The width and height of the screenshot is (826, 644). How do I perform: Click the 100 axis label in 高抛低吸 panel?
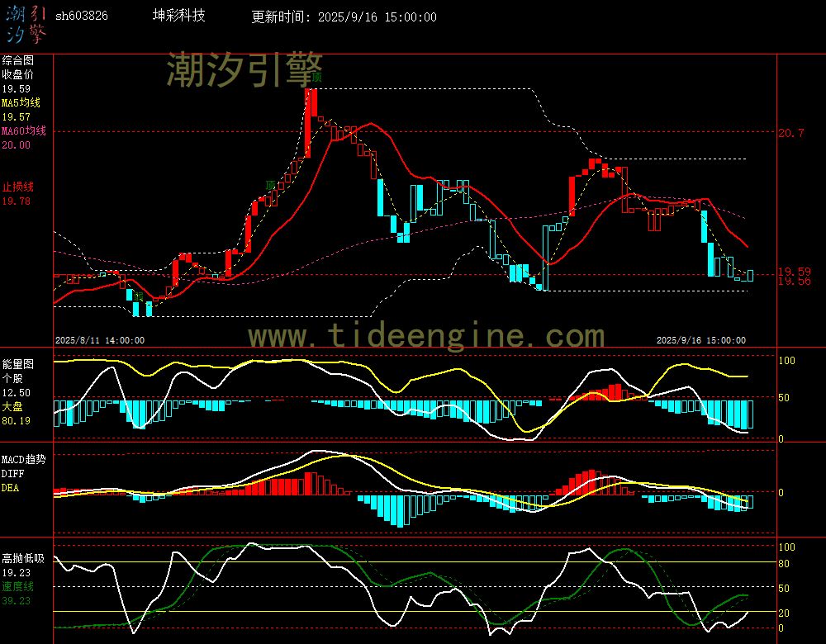tap(786, 547)
